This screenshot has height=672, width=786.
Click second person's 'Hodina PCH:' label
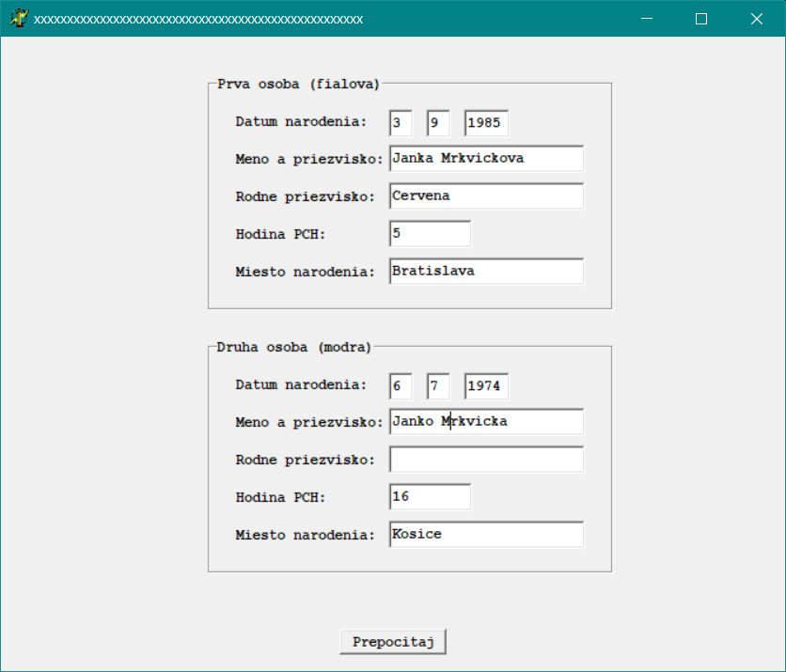click(281, 497)
